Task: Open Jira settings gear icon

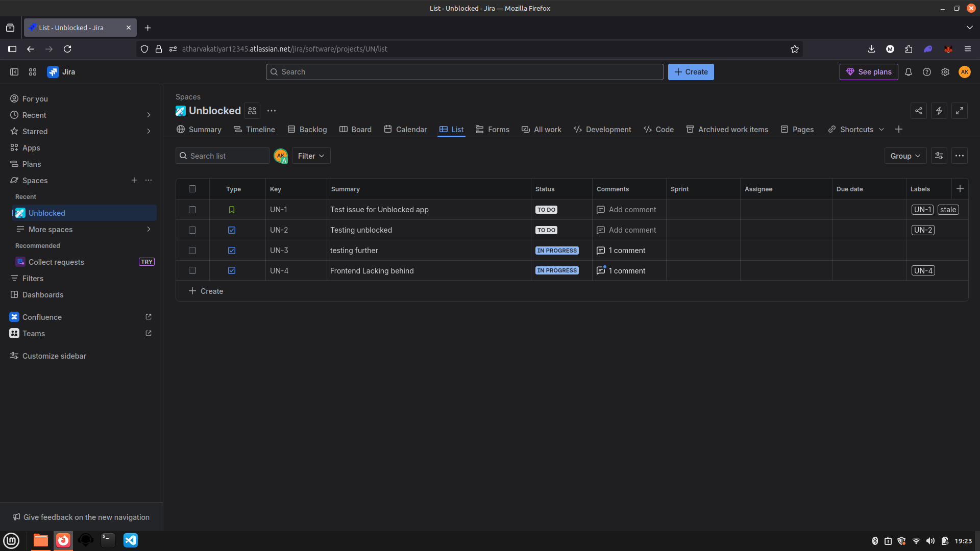Action: click(945, 72)
